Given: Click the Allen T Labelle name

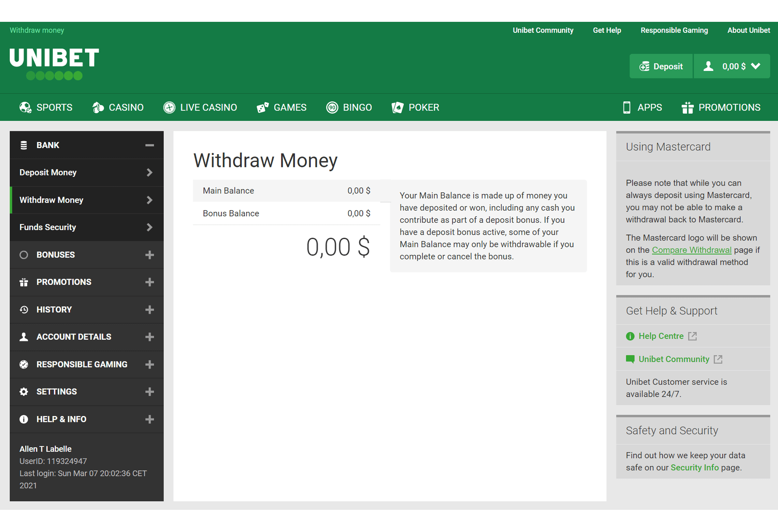Looking at the screenshot, I should (x=45, y=449).
